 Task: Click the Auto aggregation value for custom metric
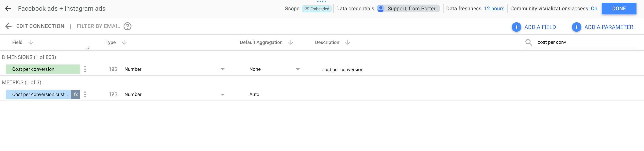254,94
